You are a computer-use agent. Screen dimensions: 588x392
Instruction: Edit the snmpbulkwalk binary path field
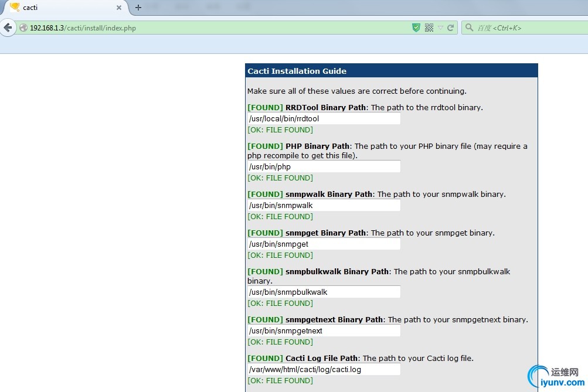point(324,292)
